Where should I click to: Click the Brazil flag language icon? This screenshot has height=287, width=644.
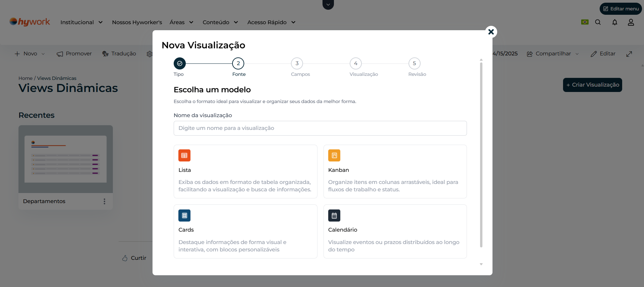pyautogui.click(x=585, y=22)
